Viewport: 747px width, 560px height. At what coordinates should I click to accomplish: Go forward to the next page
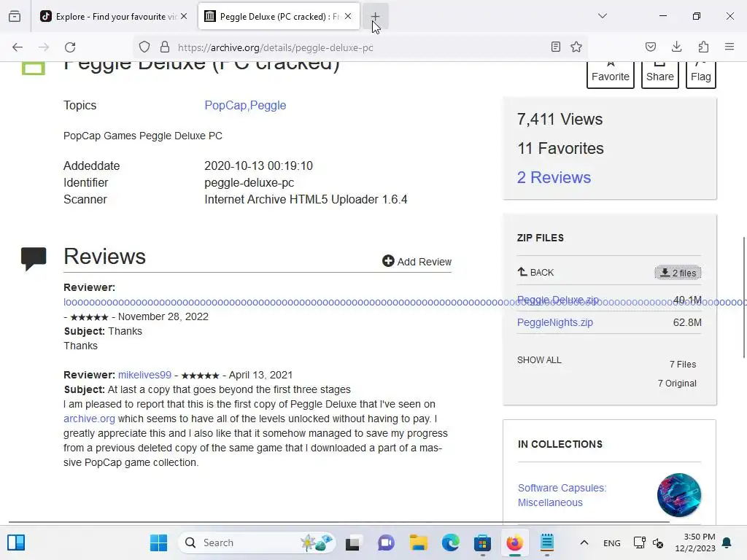[44, 47]
